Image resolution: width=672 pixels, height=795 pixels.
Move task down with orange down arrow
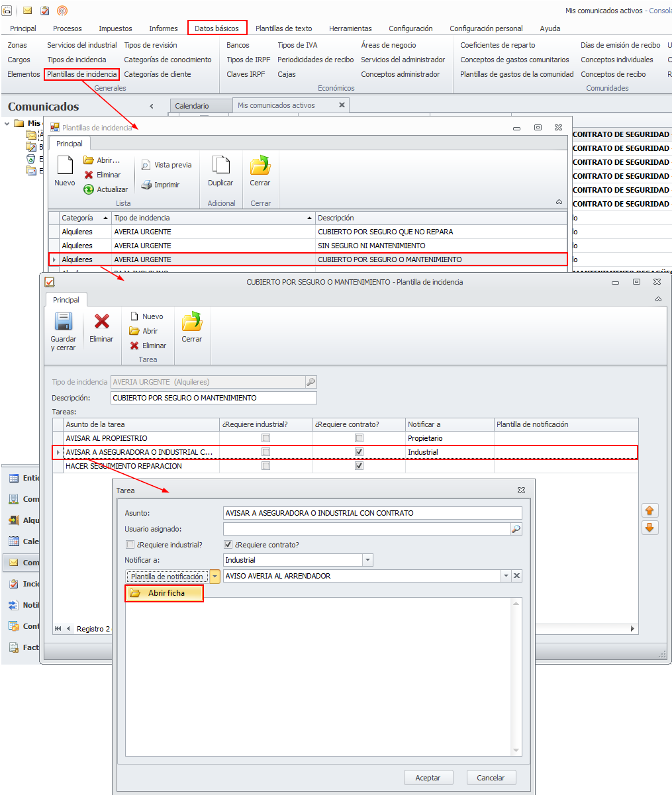tap(649, 528)
